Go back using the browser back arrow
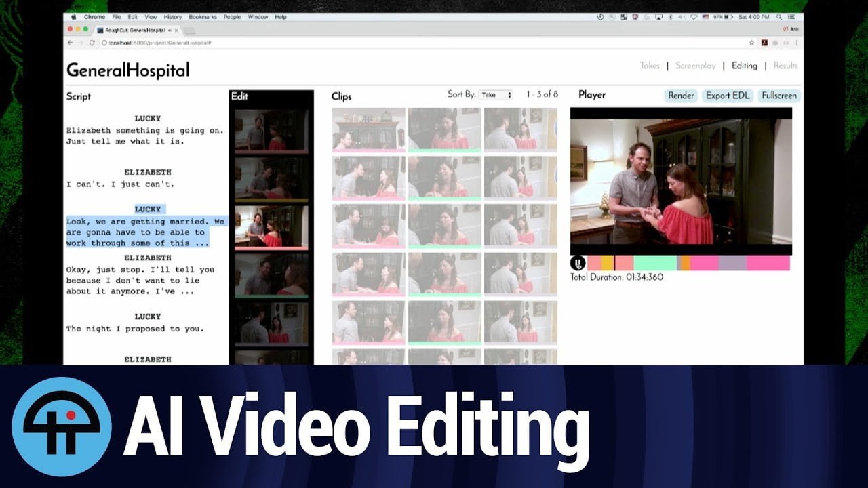This screenshot has width=868, height=488. (x=71, y=43)
